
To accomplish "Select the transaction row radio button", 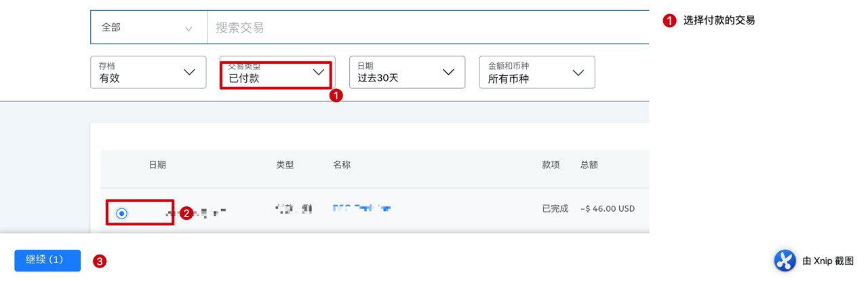I will point(121,214).
